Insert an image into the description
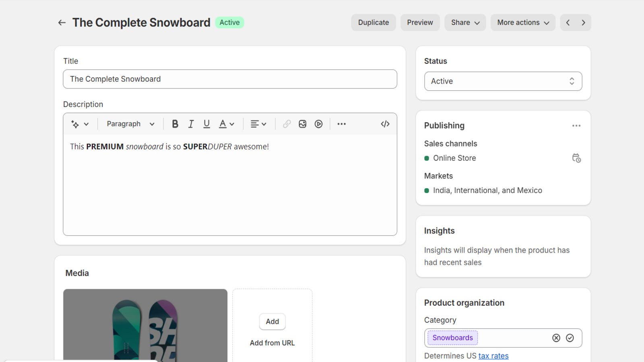Viewport: 644px width, 362px height. (303, 124)
